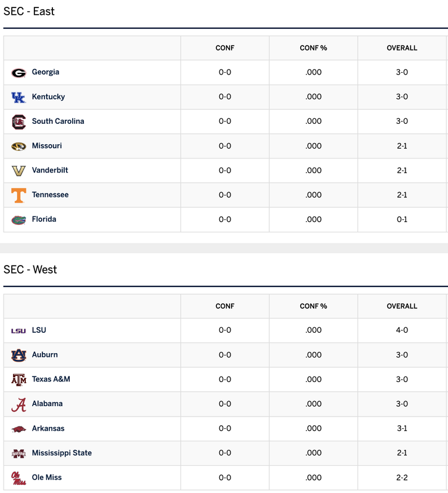The height and width of the screenshot is (493, 448).
Task: Open the Mississippi State team link
Action: pyautogui.click(x=62, y=453)
